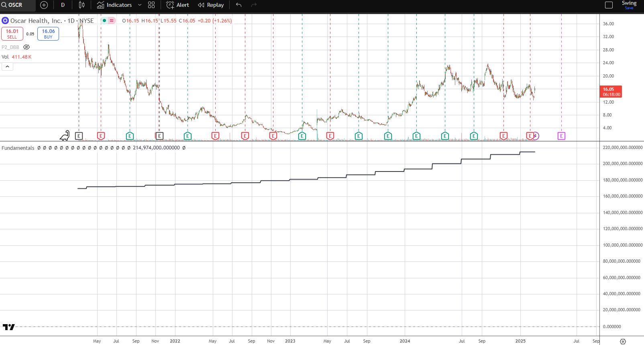Collapse the indicator legend chevron
644x345 pixels.
coord(7,67)
